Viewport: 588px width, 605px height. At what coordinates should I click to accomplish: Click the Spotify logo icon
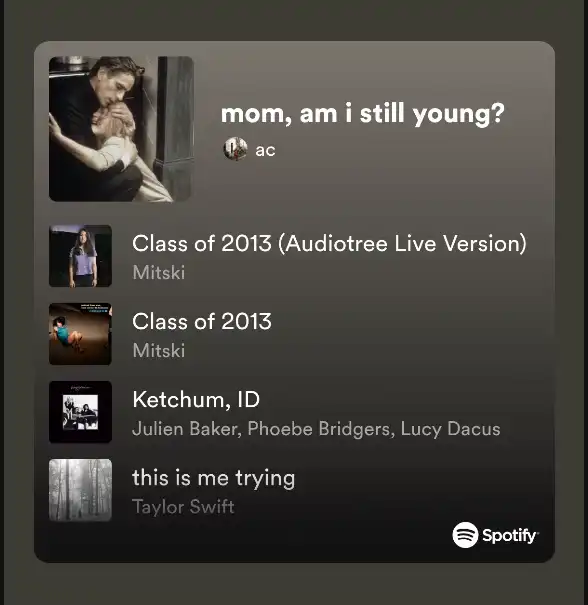click(x=465, y=535)
